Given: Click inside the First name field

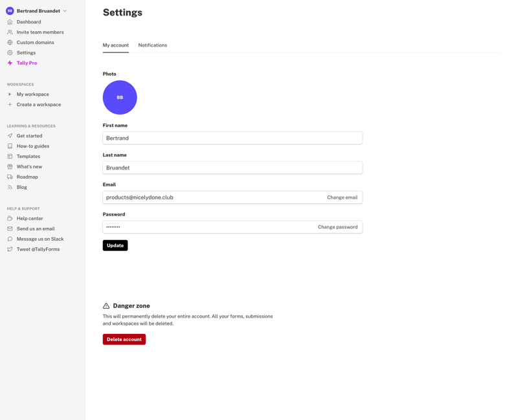Looking at the screenshot, I should click(x=194, y=138).
